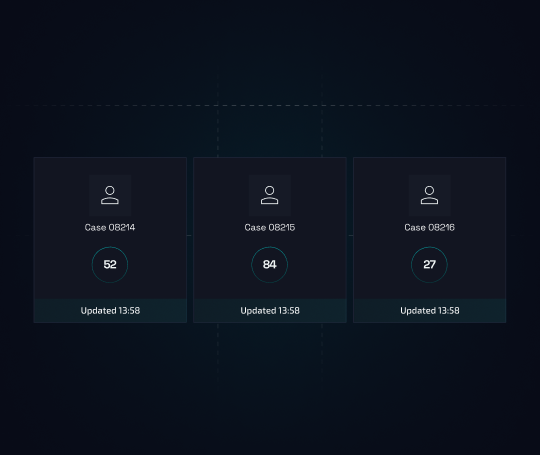
Task: Click the score circle showing 52
Action: click(110, 265)
